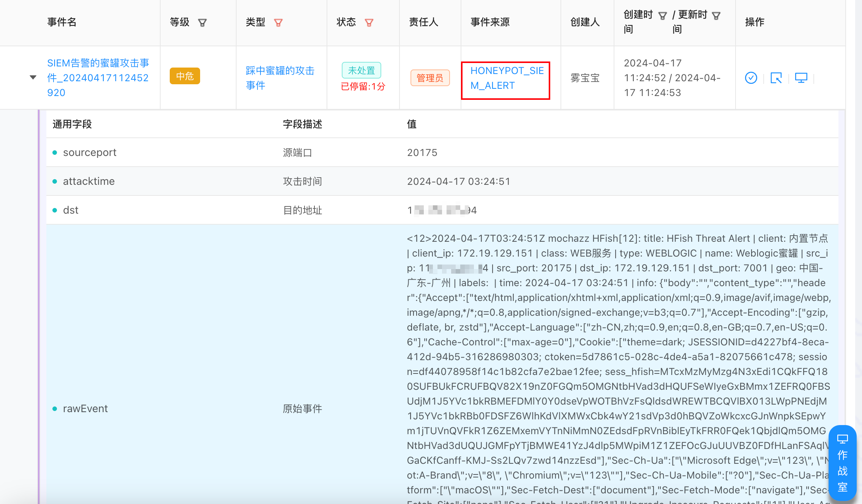
Task: Click the 未处置 status tag
Action: click(361, 70)
